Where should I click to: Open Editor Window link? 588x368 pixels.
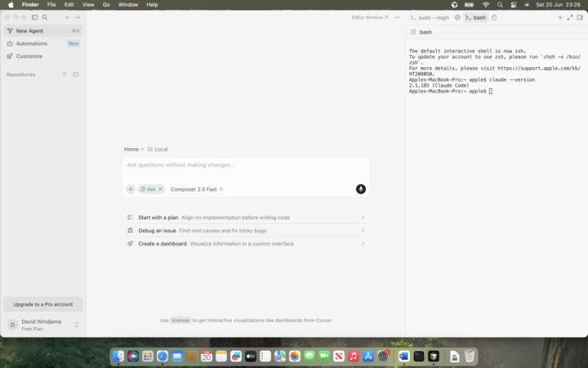click(370, 17)
